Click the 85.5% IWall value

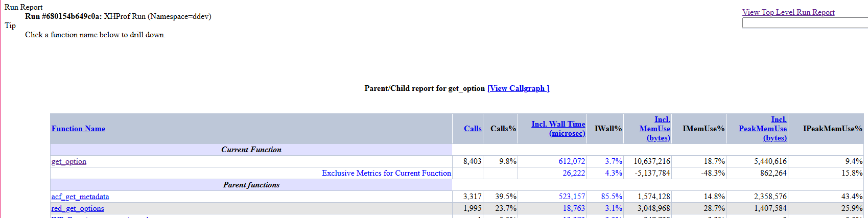pos(612,197)
